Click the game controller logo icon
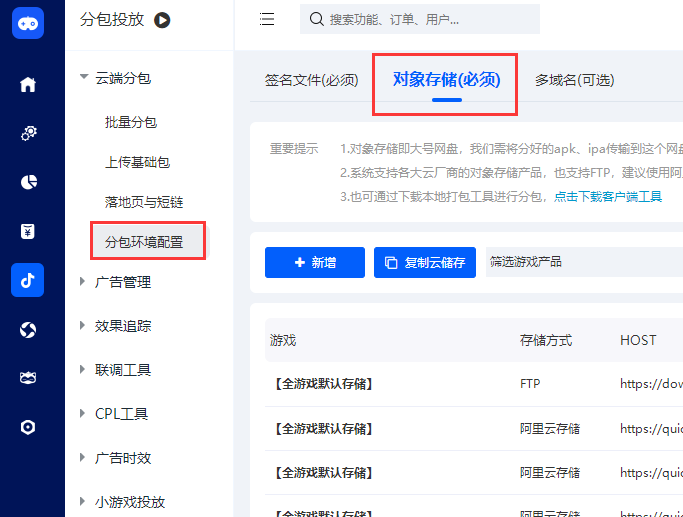Viewport: 683px width, 517px height. [28, 23]
